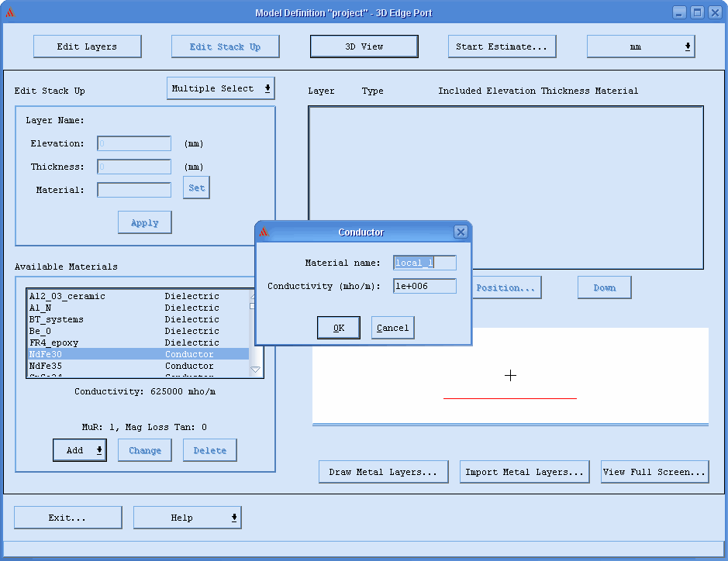
Task: Select FR4_epoxy material
Action: [x=138, y=342]
